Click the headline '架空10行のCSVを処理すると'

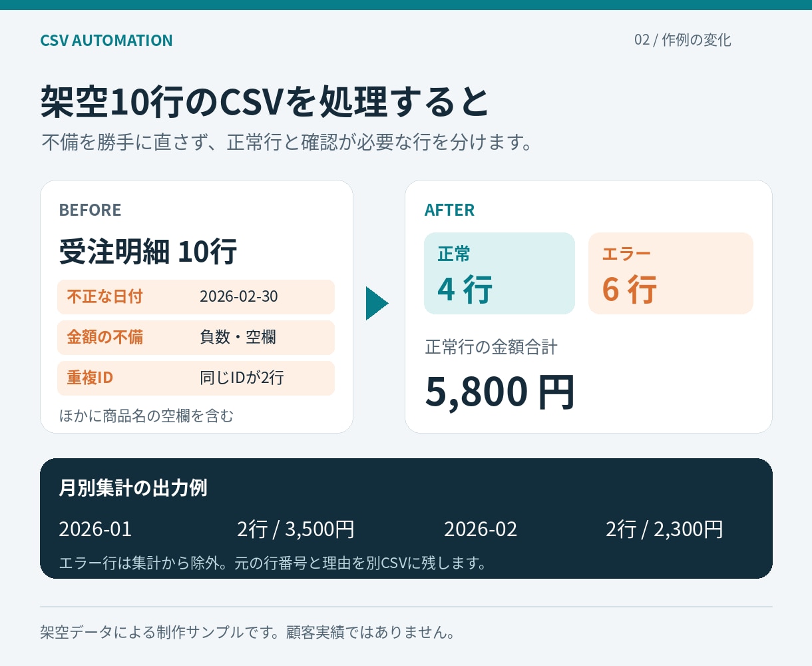coord(265,102)
